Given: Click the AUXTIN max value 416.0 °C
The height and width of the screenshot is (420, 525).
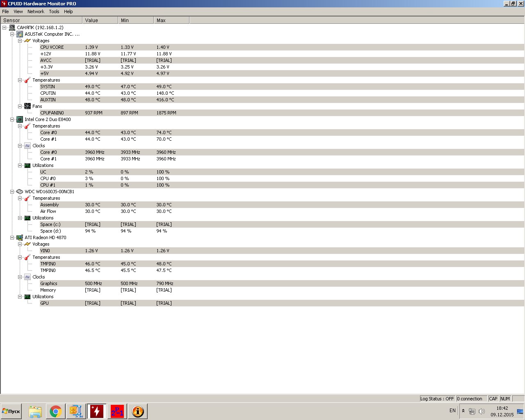Looking at the screenshot, I should click(165, 100).
